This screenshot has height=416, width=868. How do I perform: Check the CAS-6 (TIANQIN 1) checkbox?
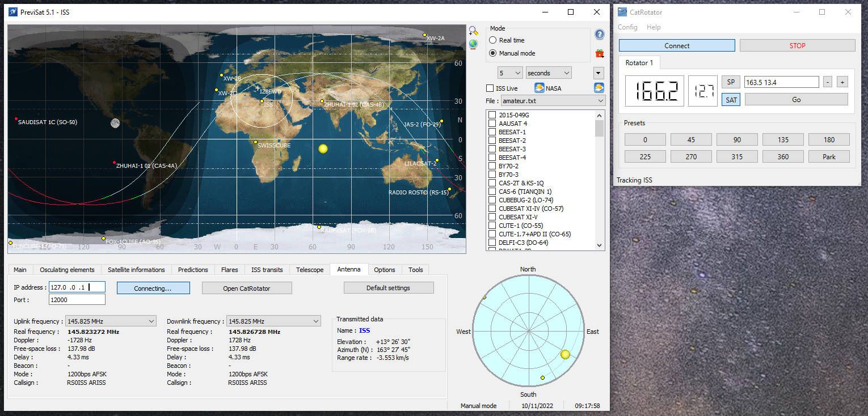pyautogui.click(x=492, y=192)
